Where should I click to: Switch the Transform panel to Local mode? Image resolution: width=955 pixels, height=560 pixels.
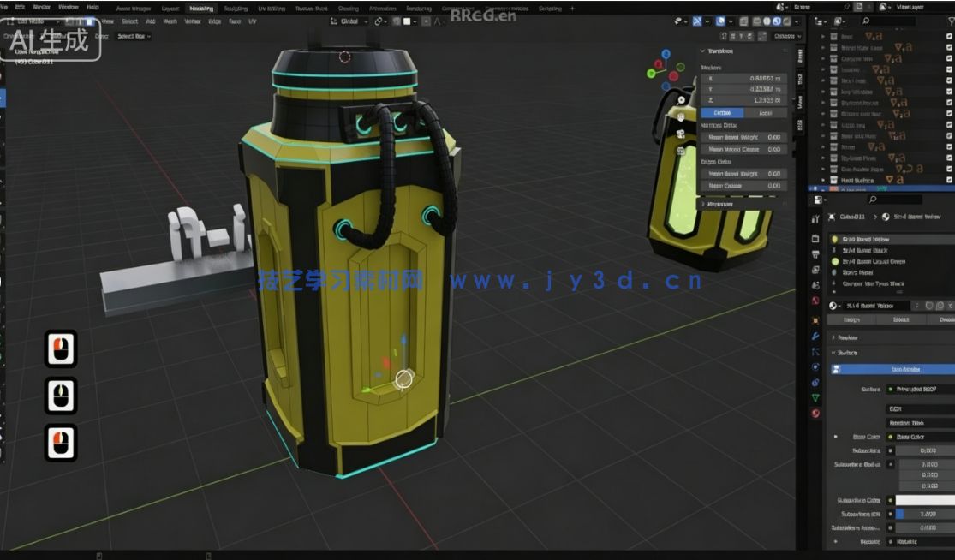765,113
